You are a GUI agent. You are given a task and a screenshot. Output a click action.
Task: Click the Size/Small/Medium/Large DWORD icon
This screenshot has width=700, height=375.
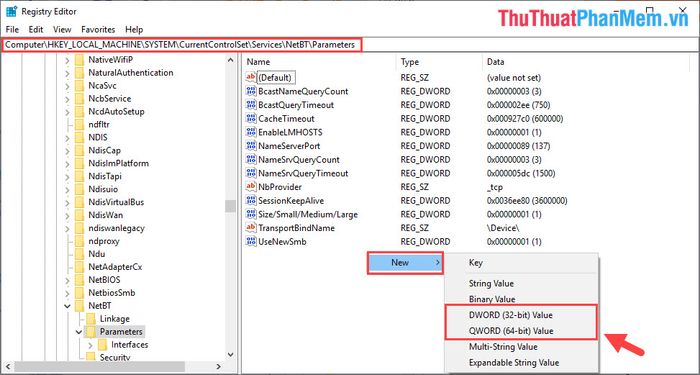click(251, 214)
